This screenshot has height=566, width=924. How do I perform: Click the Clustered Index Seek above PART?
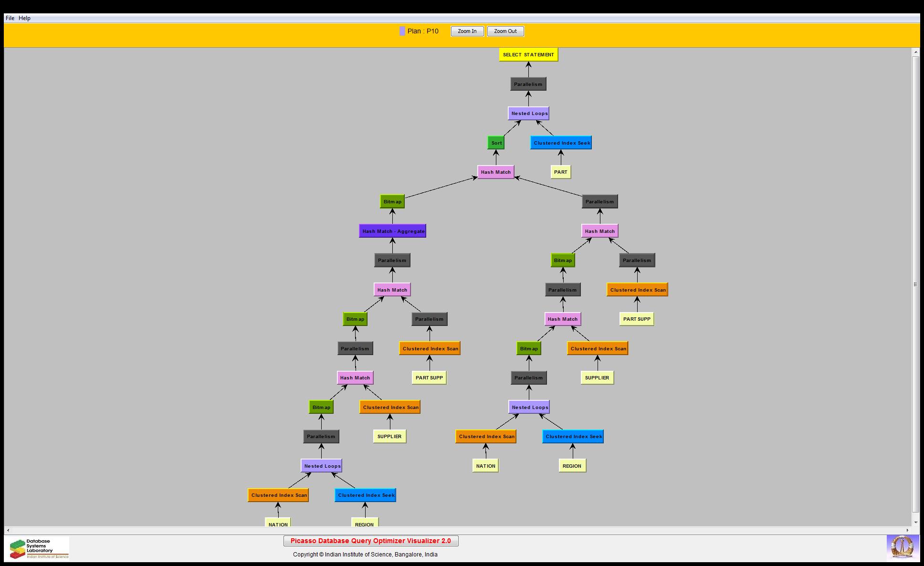(x=561, y=143)
